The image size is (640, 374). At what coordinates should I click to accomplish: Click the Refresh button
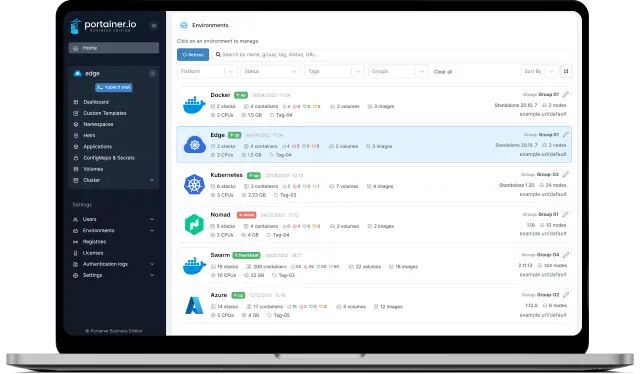tap(193, 54)
